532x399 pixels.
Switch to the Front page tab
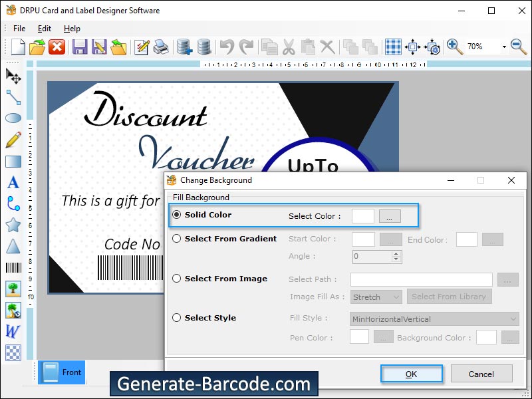click(62, 372)
